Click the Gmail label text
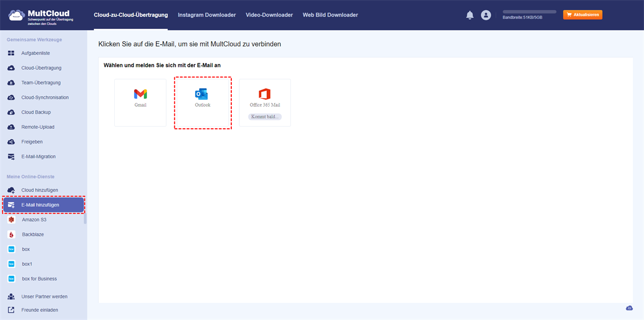 141,105
